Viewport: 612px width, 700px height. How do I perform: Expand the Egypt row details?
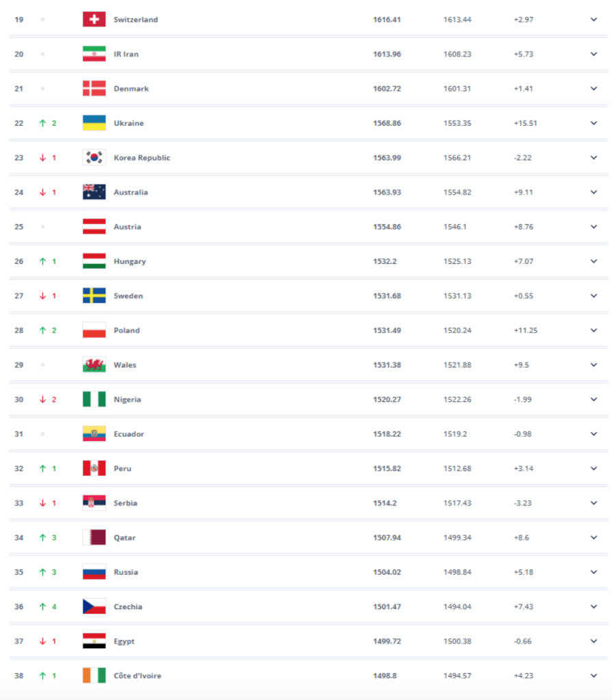coord(594,641)
